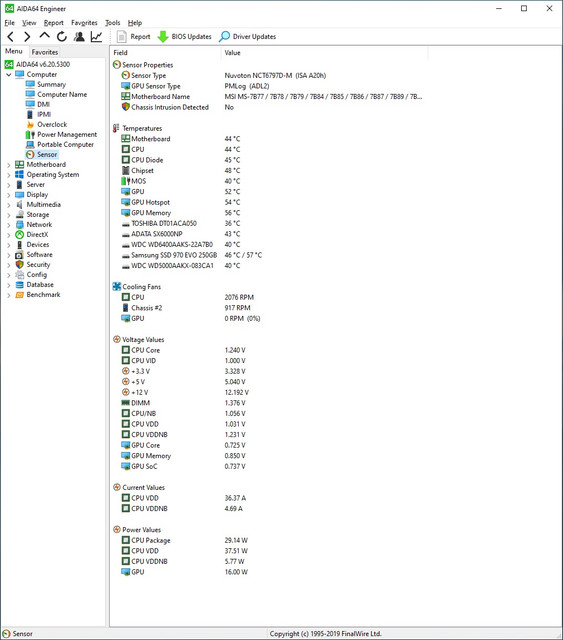The width and height of the screenshot is (563, 640).
Task: Click the Benchmark icon in tree
Action: click(19, 295)
